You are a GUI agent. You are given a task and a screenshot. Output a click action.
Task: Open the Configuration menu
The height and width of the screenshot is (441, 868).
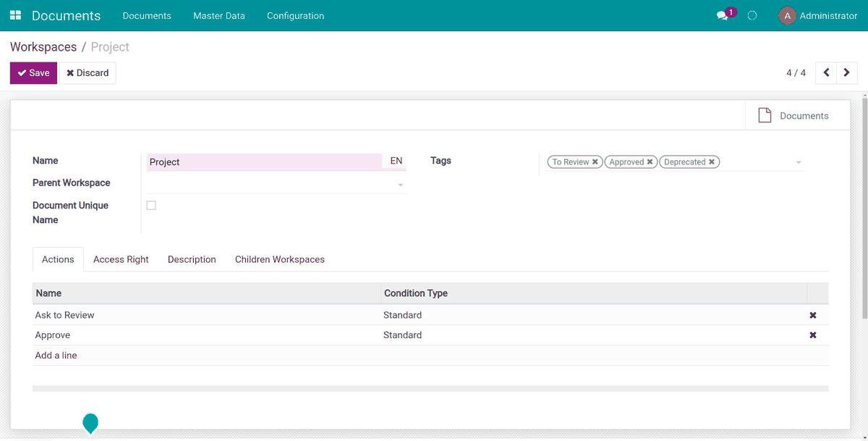(295, 15)
